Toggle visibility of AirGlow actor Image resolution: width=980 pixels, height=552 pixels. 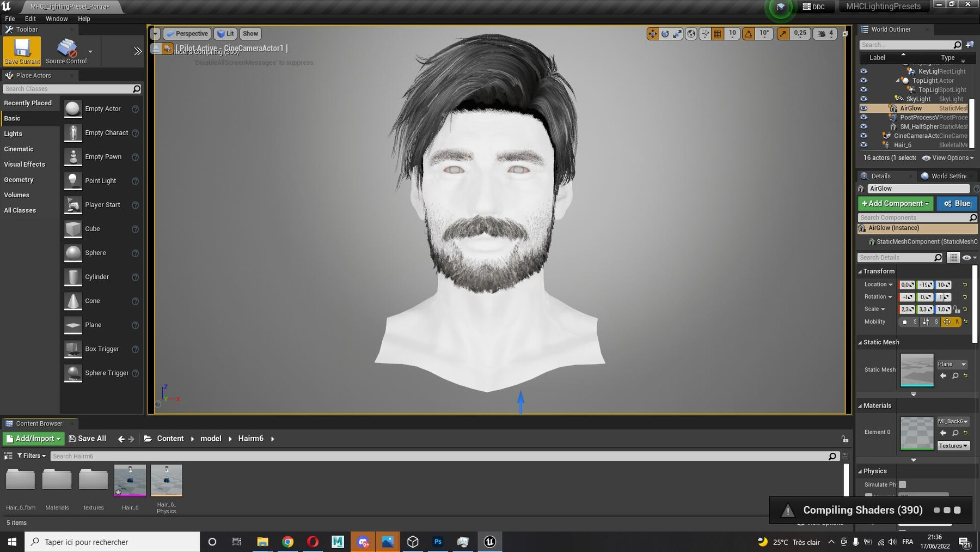(863, 108)
